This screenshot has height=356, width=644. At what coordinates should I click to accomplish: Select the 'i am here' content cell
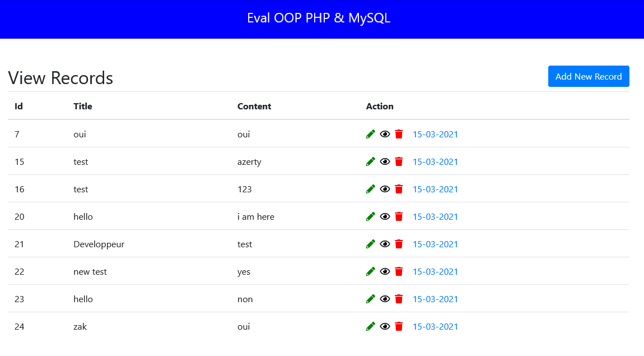coord(256,216)
